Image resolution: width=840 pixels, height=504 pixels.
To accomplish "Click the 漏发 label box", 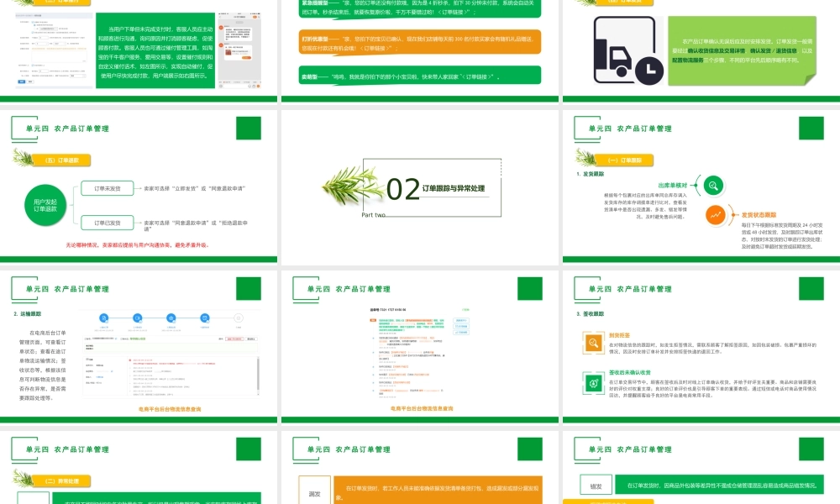I will (314, 494).
